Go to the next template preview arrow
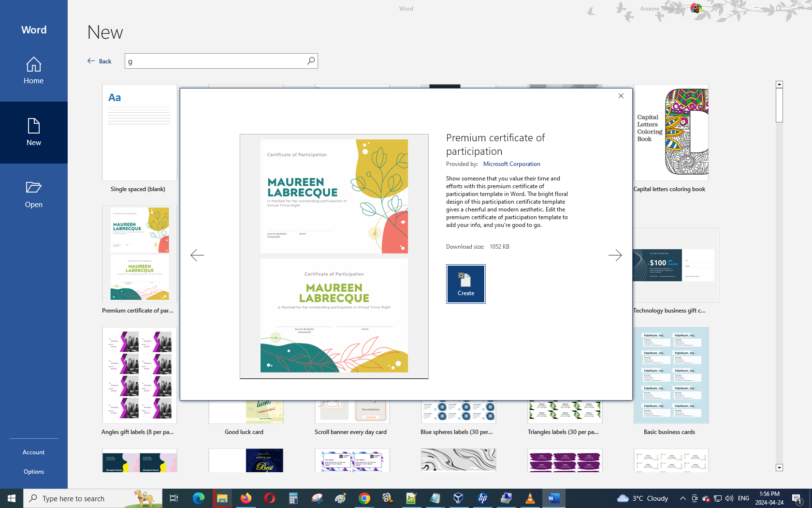Viewport: 812px width, 508px height. pos(615,255)
